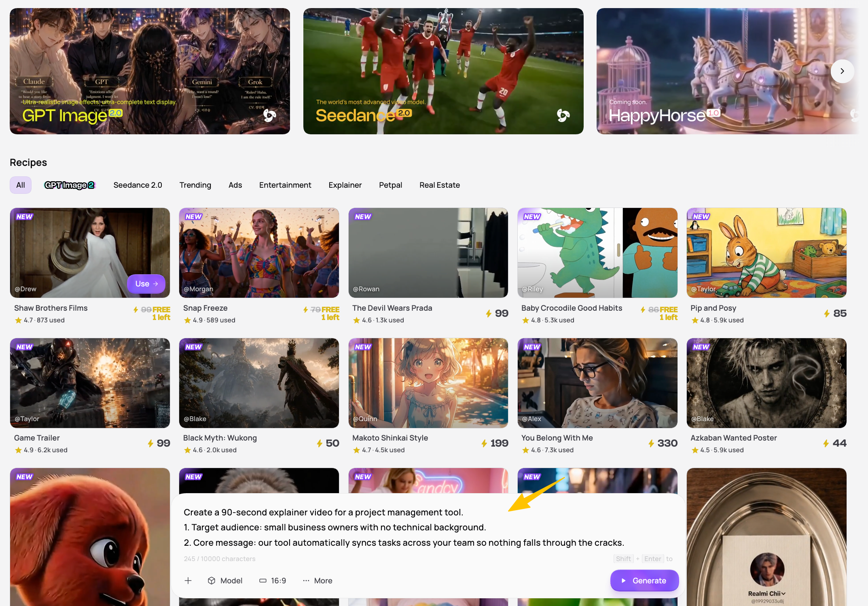
Task: Click the plus add-attachment icon
Action: click(188, 581)
